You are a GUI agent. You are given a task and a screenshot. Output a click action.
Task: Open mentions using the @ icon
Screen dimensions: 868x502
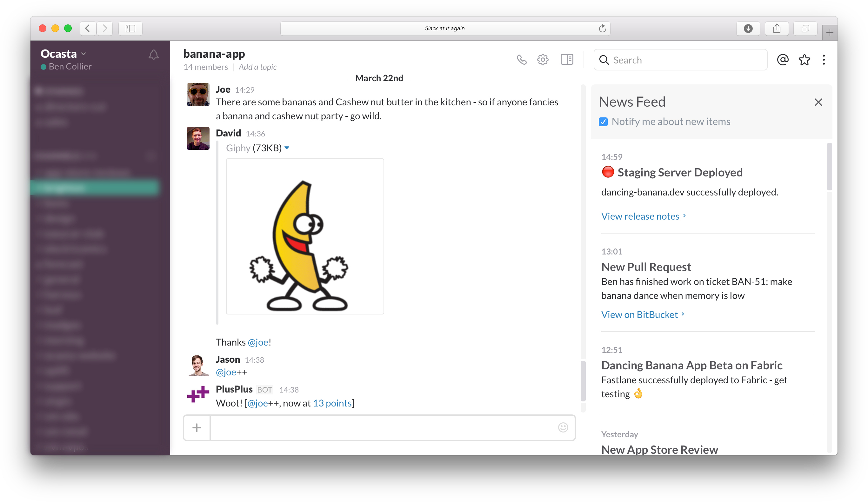click(783, 60)
